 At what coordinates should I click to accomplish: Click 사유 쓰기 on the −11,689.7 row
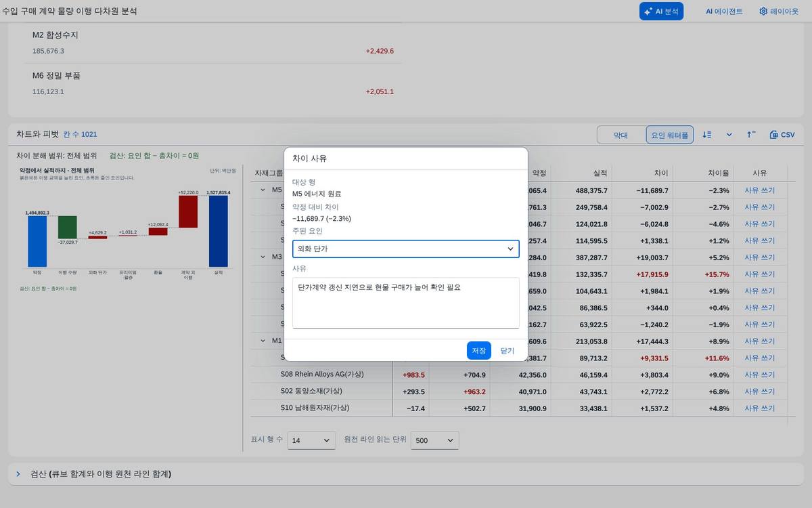[x=760, y=190]
